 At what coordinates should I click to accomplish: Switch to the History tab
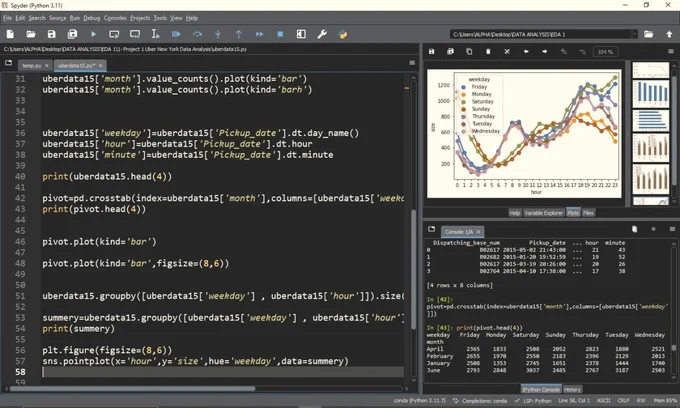click(572, 389)
